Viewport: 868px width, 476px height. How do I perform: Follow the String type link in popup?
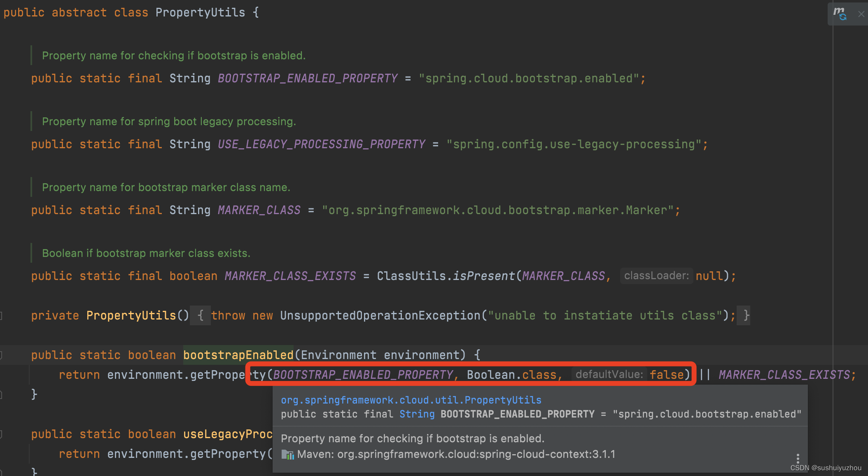417,414
